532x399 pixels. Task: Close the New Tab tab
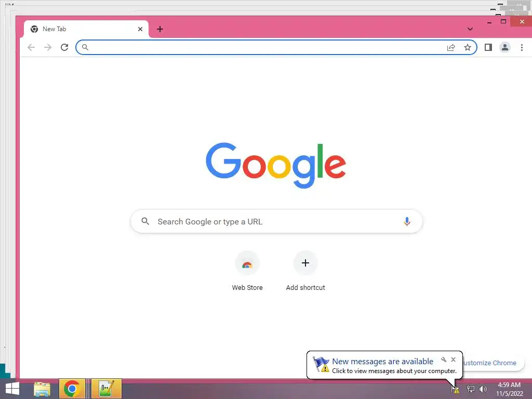(140, 29)
